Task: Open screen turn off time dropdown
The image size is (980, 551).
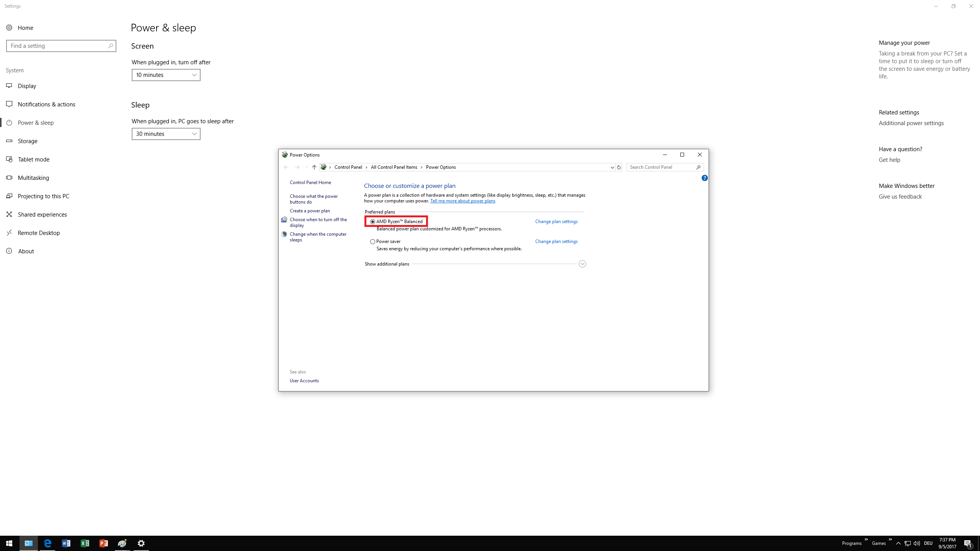Action: click(166, 75)
